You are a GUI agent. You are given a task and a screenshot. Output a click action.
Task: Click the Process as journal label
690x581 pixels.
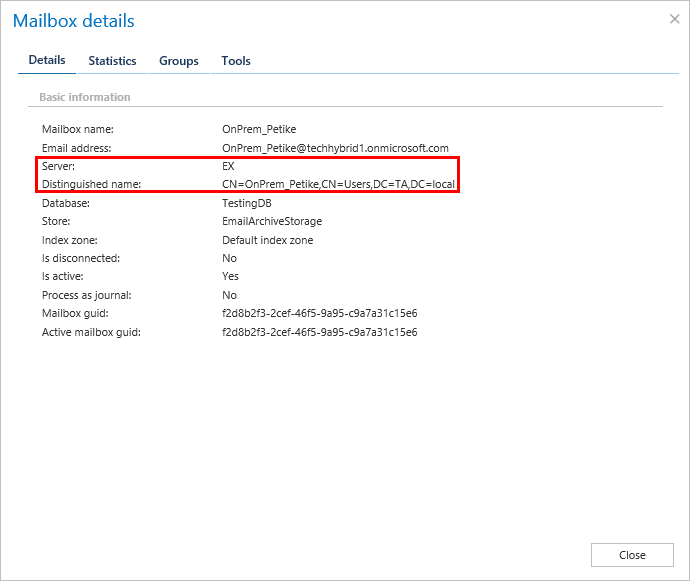coord(86,295)
